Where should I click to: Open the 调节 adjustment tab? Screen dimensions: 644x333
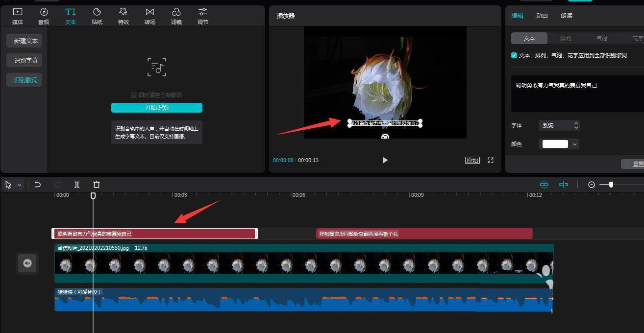click(x=203, y=16)
